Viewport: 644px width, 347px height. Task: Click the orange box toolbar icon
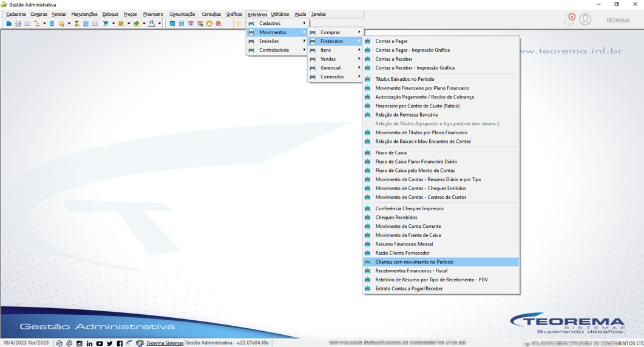121,24
